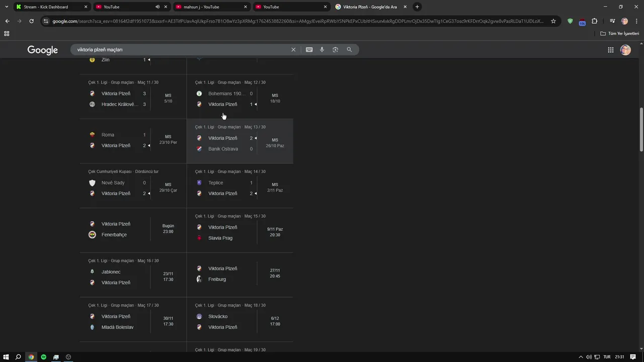Click the Bugün 23:00 kickoff time
644x362 pixels.
tap(168, 229)
